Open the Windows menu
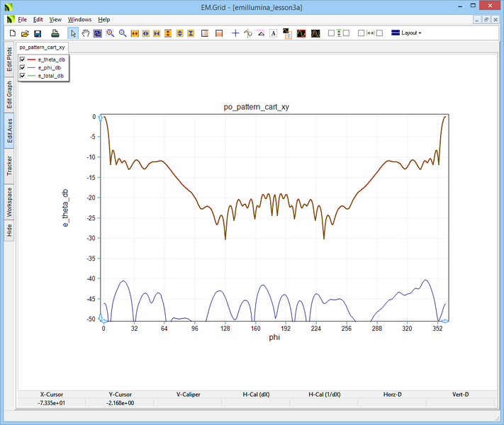The height and width of the screenshot is (425, 504). (79, 19)
